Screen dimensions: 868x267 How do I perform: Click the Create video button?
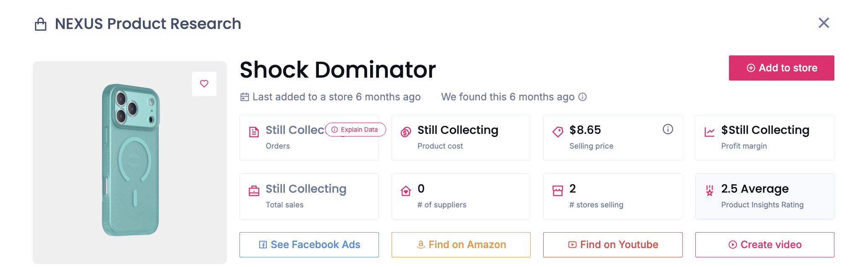point(765,245)
